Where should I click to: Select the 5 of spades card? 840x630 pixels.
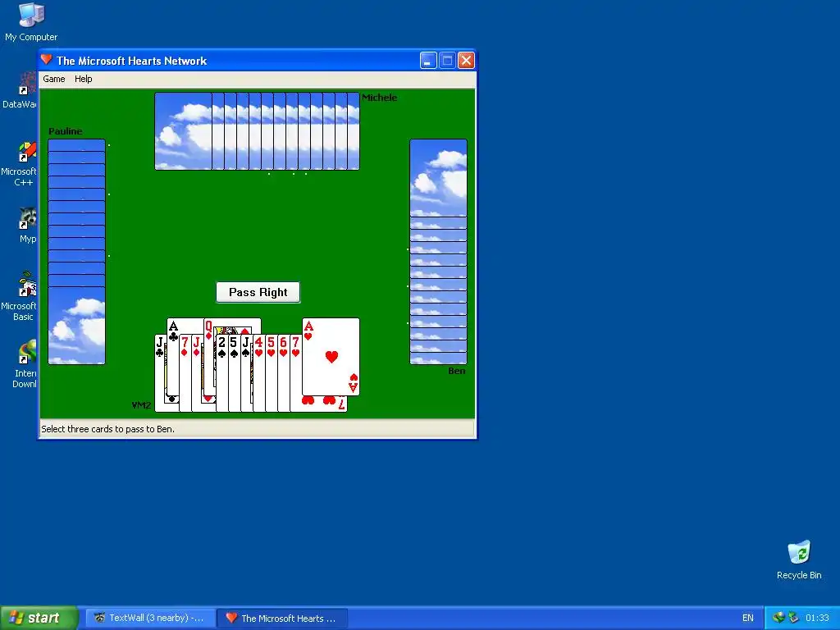[x=234, y=373]
